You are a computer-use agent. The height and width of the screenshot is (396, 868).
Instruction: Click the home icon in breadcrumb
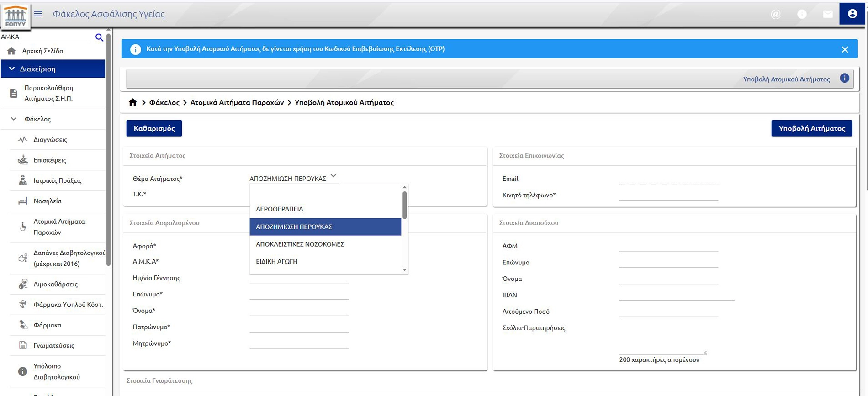[x=132, y=102]
